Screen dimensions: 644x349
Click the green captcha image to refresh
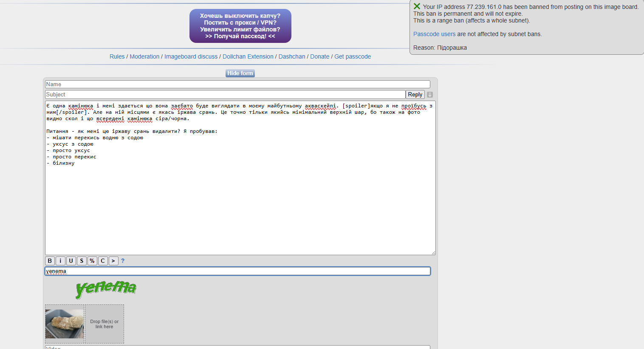click(106, 289)
